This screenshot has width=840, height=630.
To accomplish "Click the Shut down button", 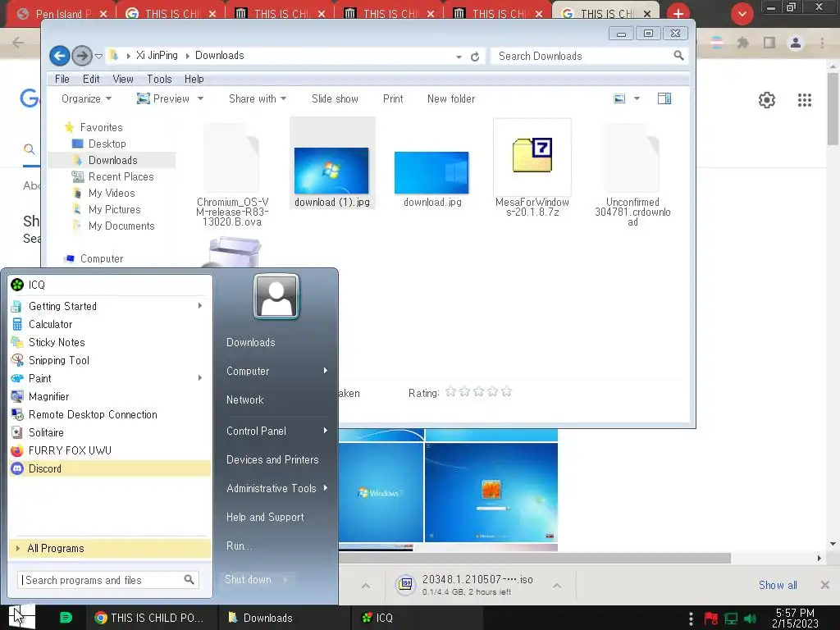I will [248, 580].
